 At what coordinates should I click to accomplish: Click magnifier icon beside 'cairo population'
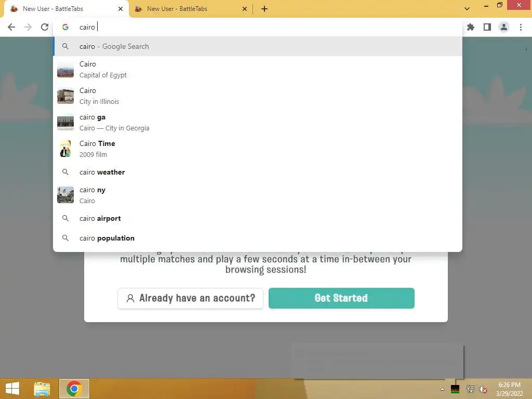point(65,238)
